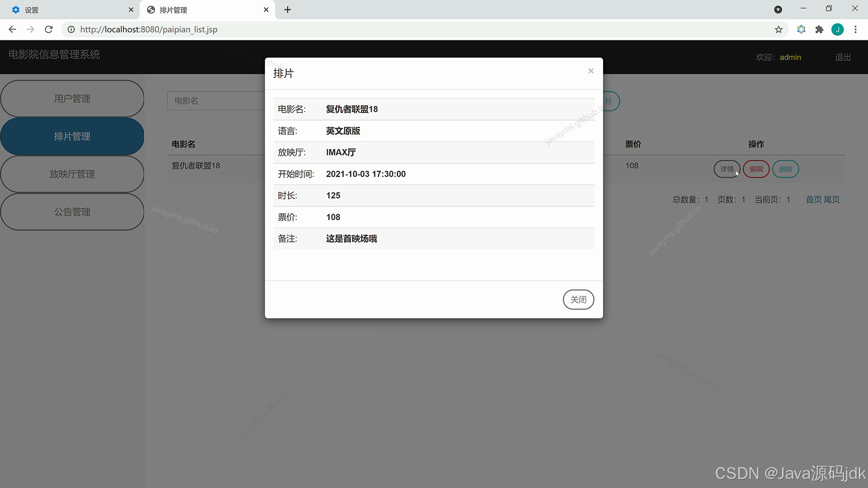Click the 125 duration value
The width and height of the screenshot is (868, 488).
[x=333, y=196]
